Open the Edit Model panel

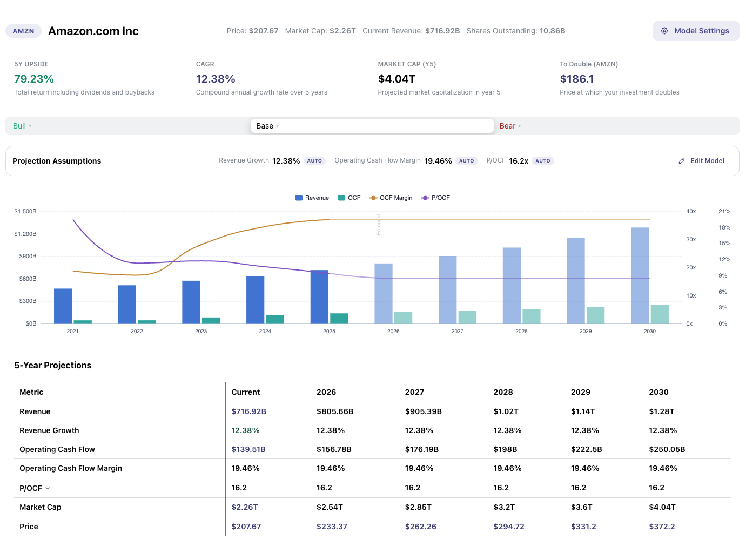pyautogui.click(x=707, y=160)
